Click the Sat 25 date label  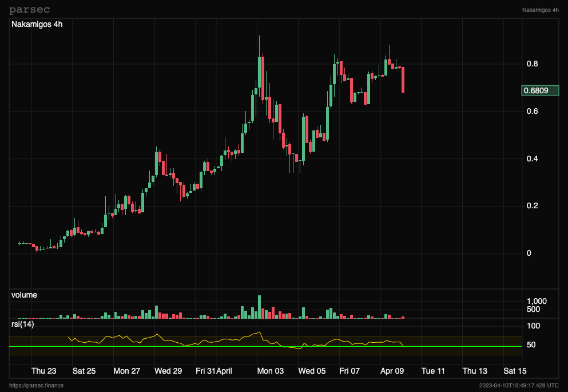click(x=84, y=371)
